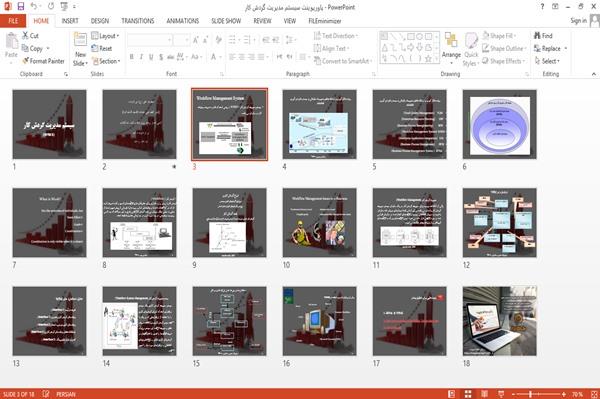Viewport: 600px width, 399px height.
Task: Clear all formatting eraser icon
Action: [218, 40]
